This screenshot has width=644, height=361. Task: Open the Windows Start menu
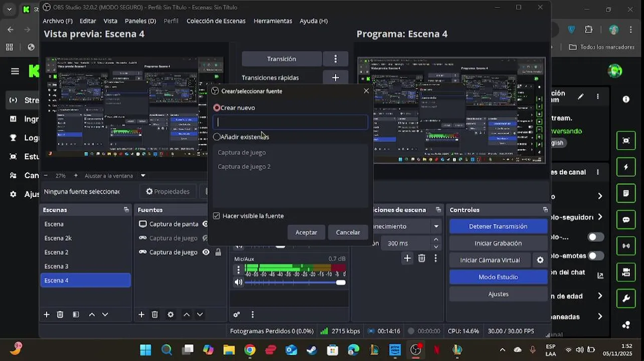[145, 349]
